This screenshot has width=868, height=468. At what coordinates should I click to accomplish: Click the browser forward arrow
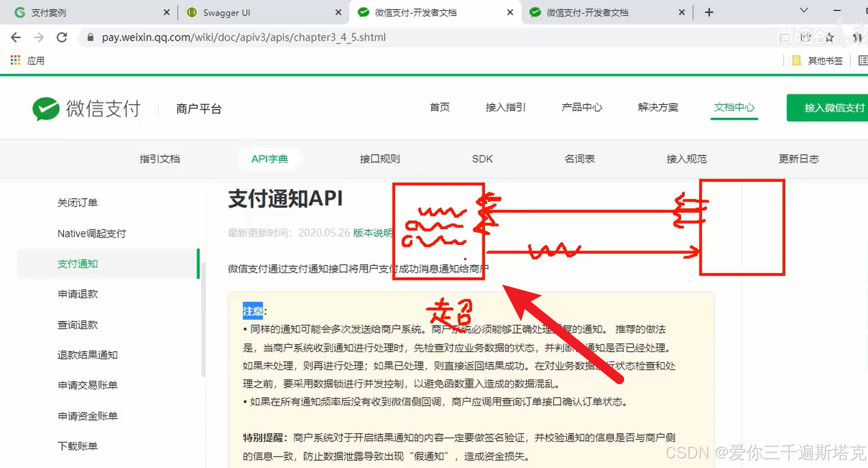(39, 37)
